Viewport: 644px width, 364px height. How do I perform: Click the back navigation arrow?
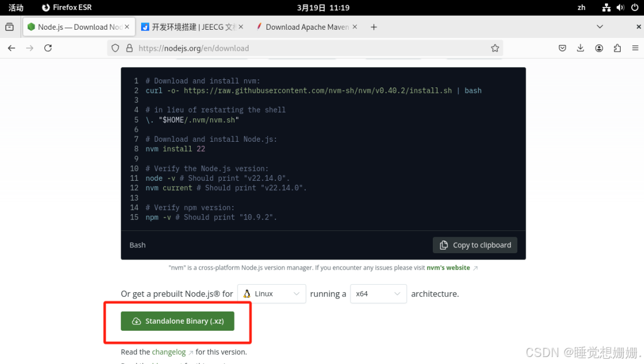coord(11,48)
